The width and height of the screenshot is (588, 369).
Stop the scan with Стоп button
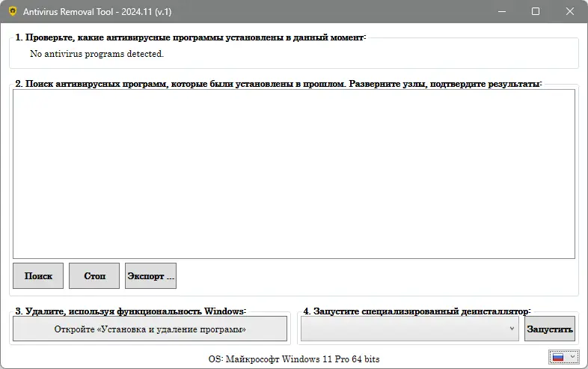pyautogui.click(x=94, y=276)
